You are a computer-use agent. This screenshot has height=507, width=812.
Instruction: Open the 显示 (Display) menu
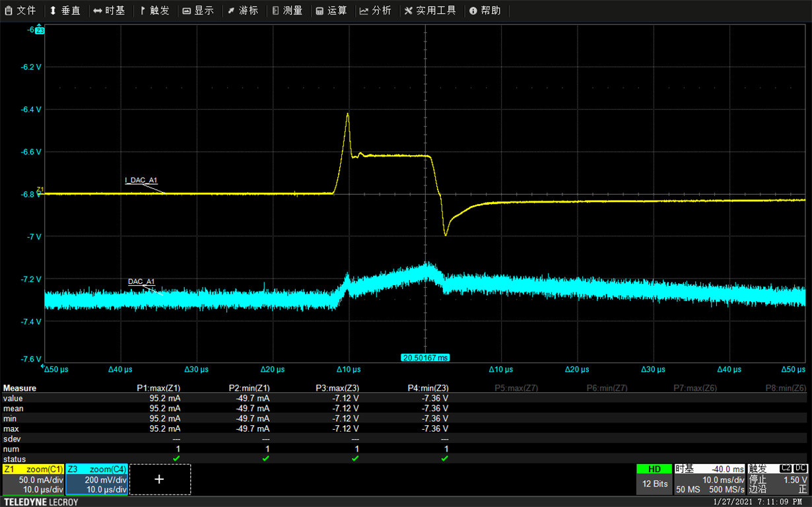pyautogui.click(x=198, y=11)
